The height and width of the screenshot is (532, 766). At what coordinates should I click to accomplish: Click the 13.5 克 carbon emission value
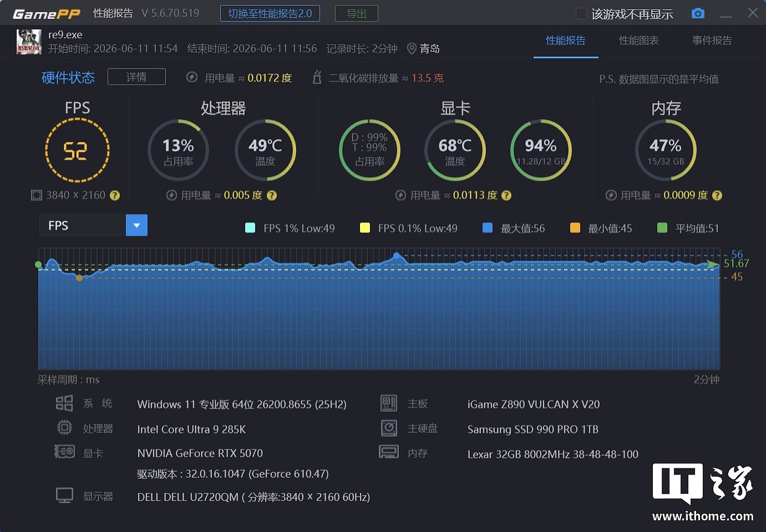[428, 78]
